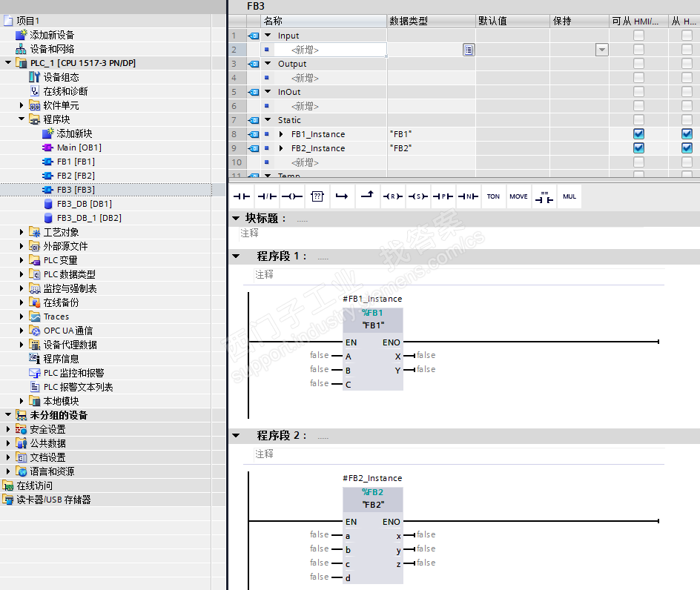Close the branch in the ladder
Viewport: 700px width, 590px height.
tap(367, 196)
